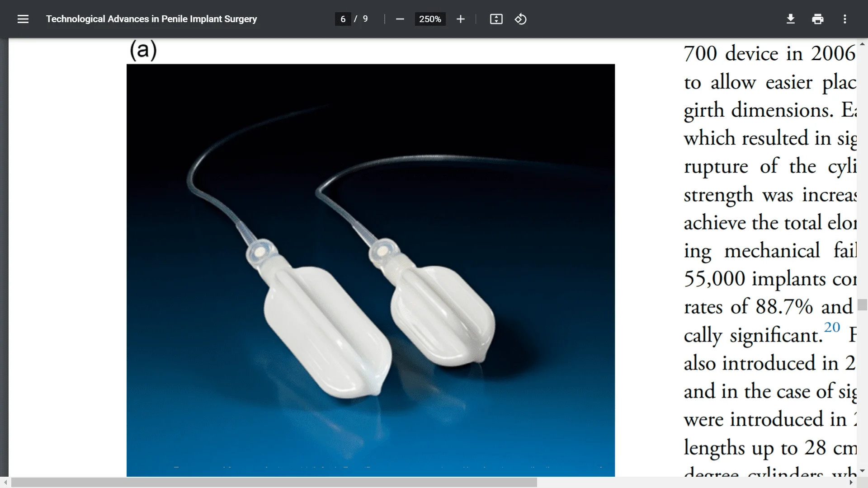Click the vertical scrollbar thumb
868x488 pixels.
(863, 305)
